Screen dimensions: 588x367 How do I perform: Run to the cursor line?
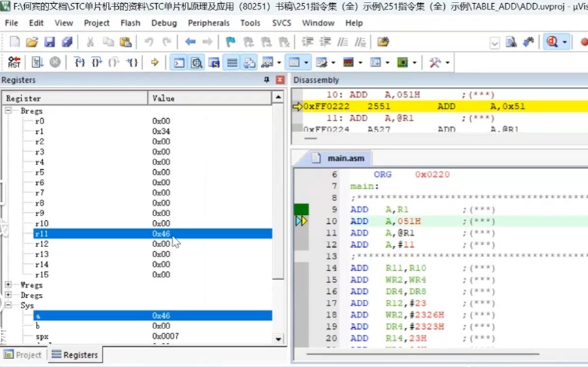pos(133,62)
